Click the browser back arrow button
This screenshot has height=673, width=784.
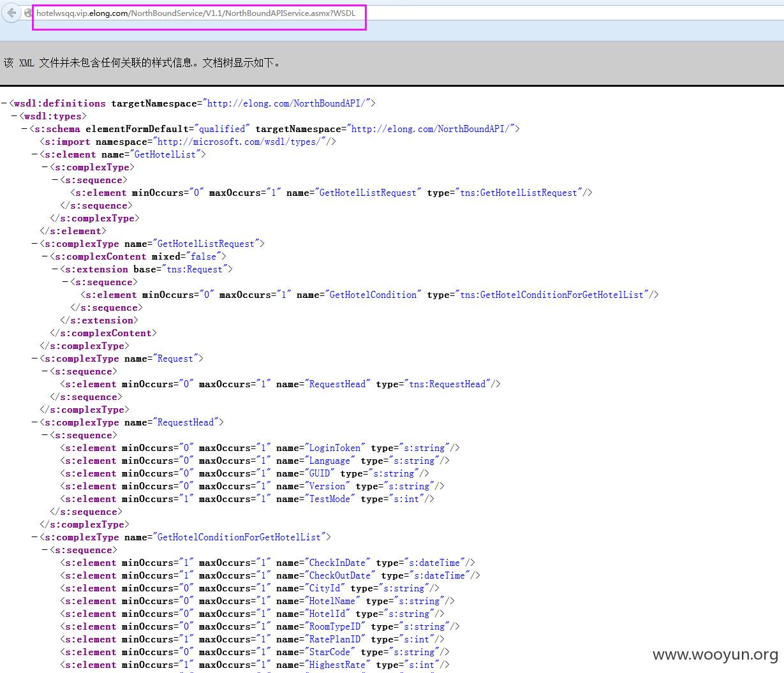(11, 13)
